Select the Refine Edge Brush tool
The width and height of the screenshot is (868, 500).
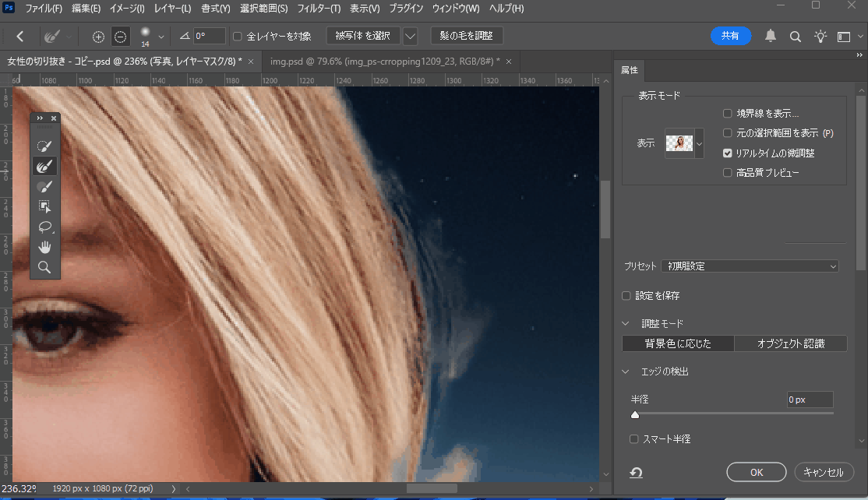click(44, 166)
